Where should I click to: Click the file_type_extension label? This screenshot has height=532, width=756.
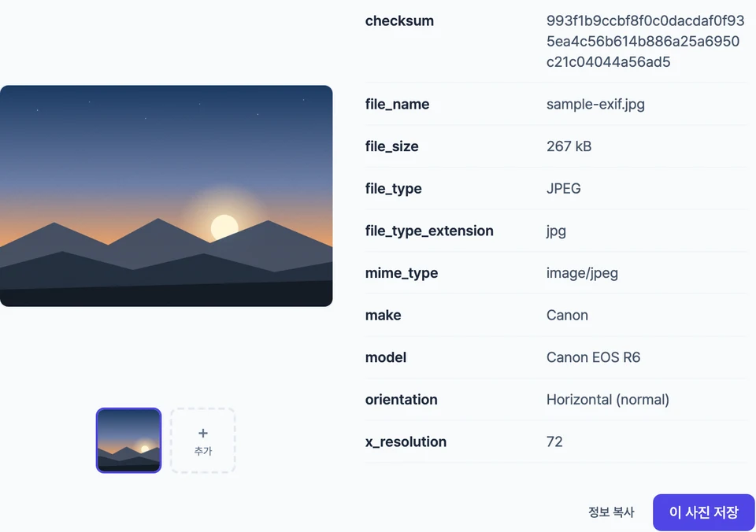(x=429, y=231)
